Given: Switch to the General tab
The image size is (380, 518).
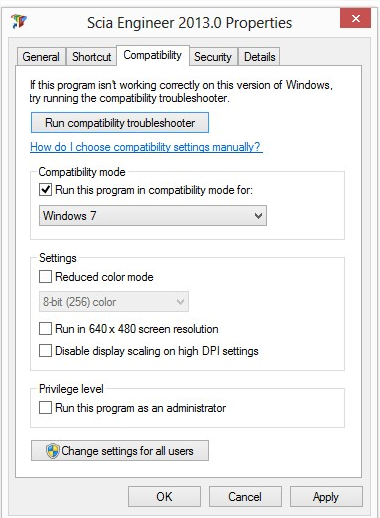Looking at the screenshot, I should pyautogui.click(x=41, y=57).
